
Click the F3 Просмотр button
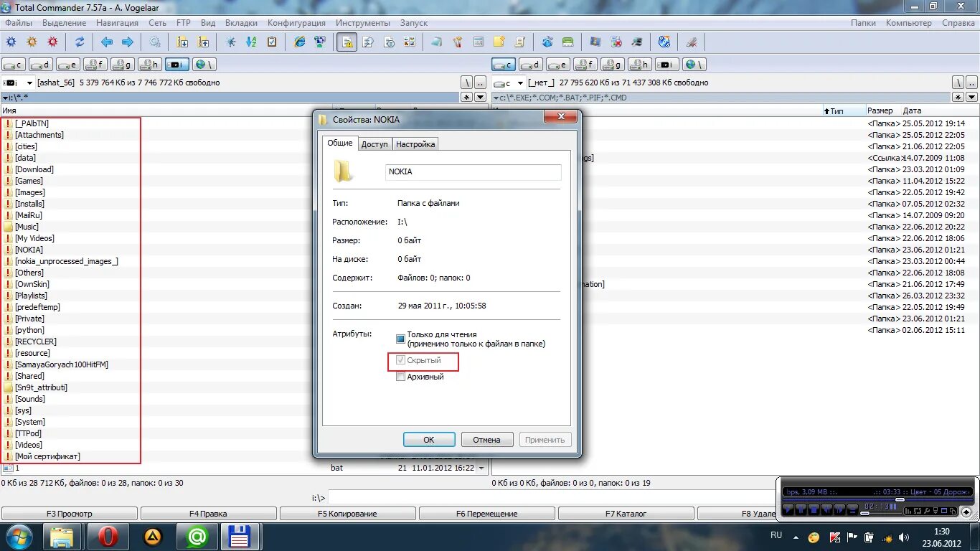click(x=69, y=514)
